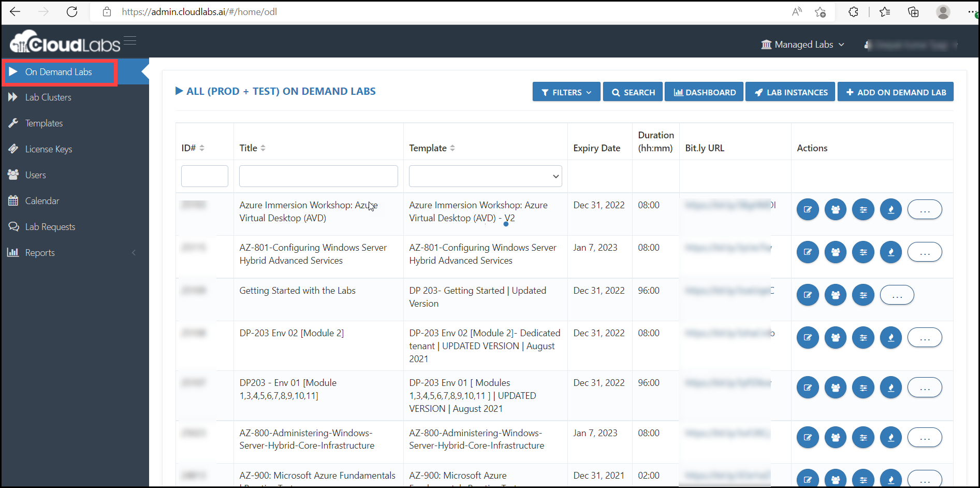980x488 pixels.
Task: Open users icon for DP203 - Env 01
Action: (836, 387)
